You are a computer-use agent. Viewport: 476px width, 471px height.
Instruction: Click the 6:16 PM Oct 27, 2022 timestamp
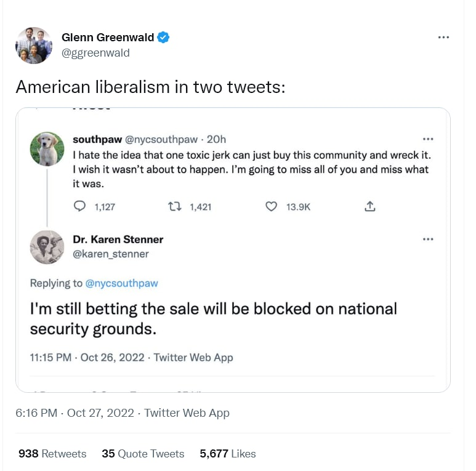[75, 413]
